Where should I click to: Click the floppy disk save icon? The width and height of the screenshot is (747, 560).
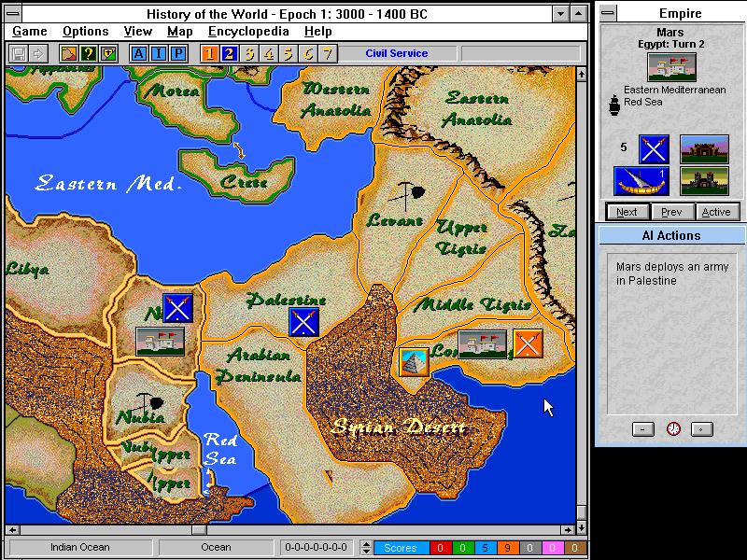click(x=19, y=53)
